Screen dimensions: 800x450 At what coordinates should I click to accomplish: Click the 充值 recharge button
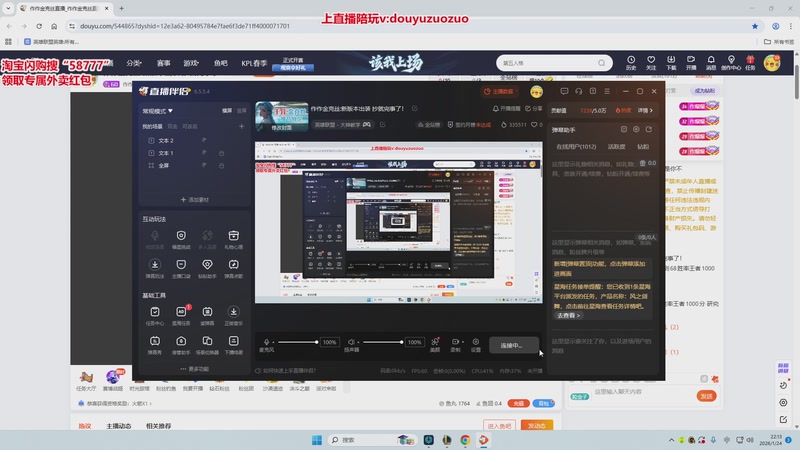518,403
